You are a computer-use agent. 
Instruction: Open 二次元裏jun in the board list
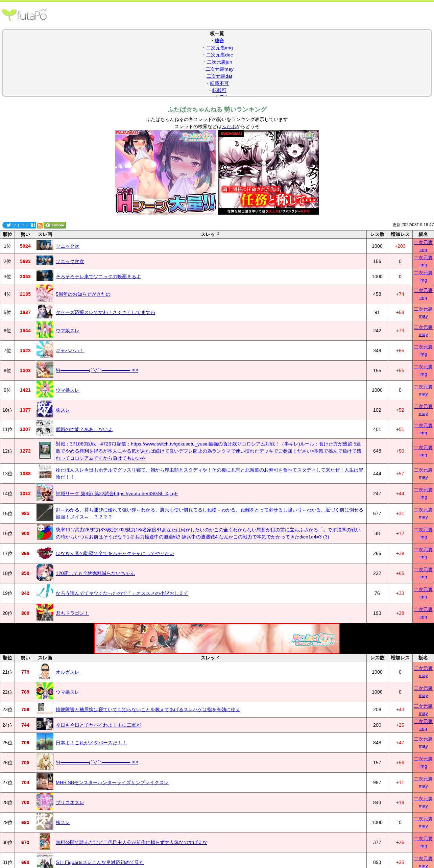pos(219,62)
